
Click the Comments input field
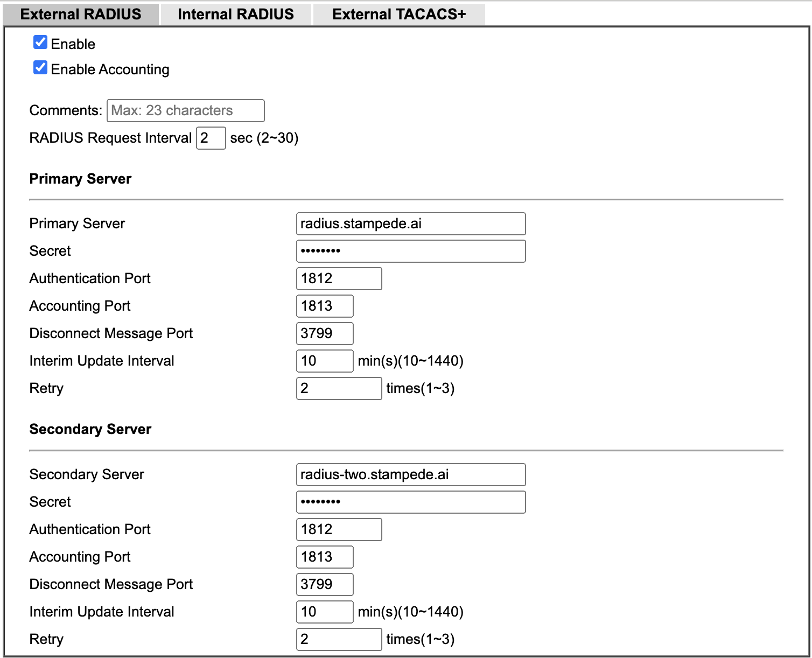[185, 110]
